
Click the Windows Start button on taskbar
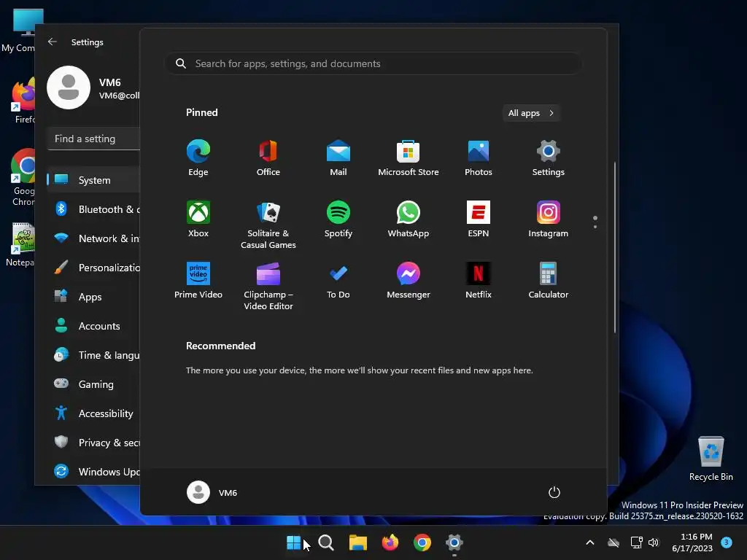pos(294,542)
